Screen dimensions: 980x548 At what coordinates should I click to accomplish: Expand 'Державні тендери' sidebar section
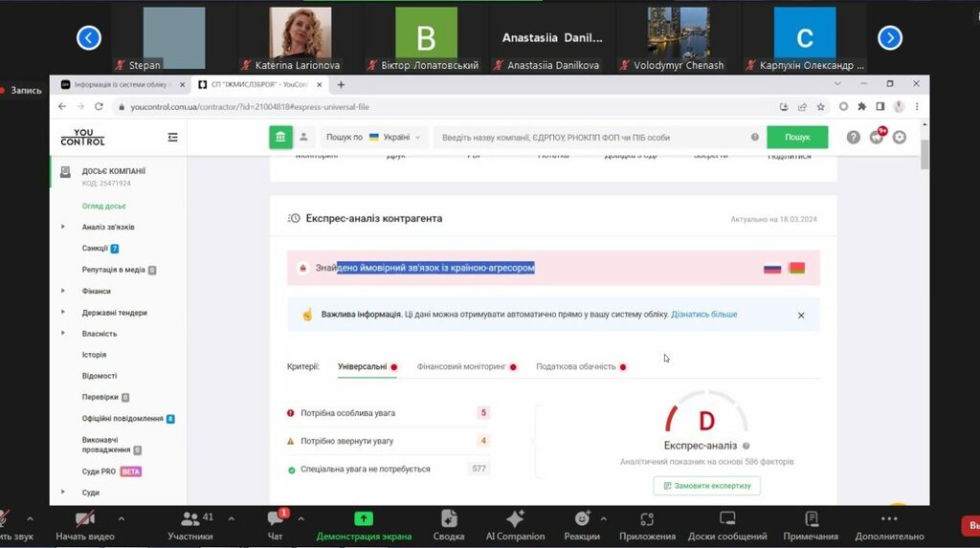coord(63,313)
